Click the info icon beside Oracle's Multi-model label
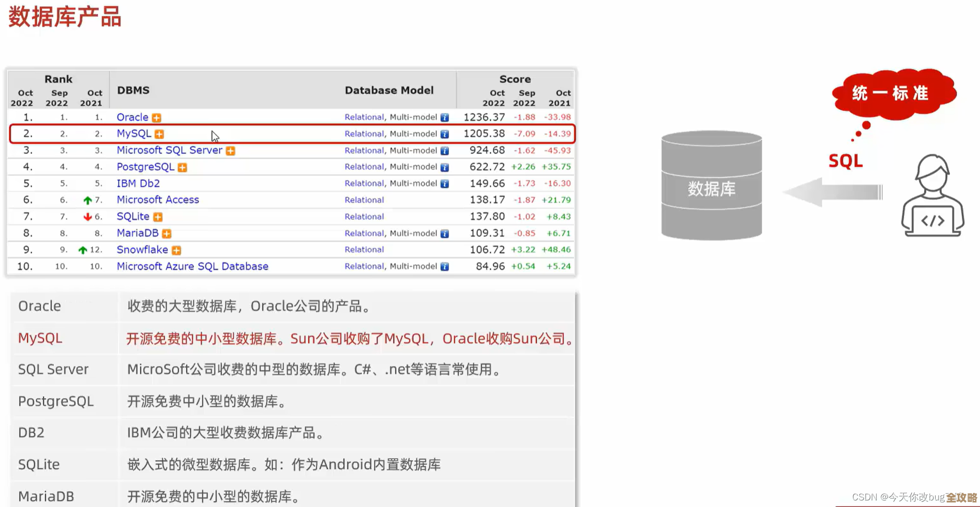Screen dimensions: 980x507 444,117
